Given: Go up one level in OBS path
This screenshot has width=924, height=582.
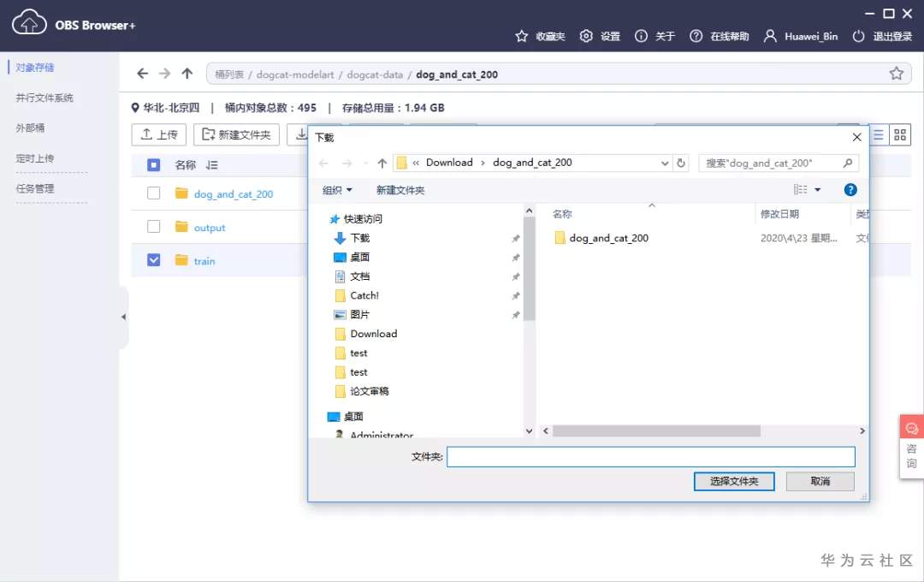Looking at the screenshot, I should [x=187, y=73].
